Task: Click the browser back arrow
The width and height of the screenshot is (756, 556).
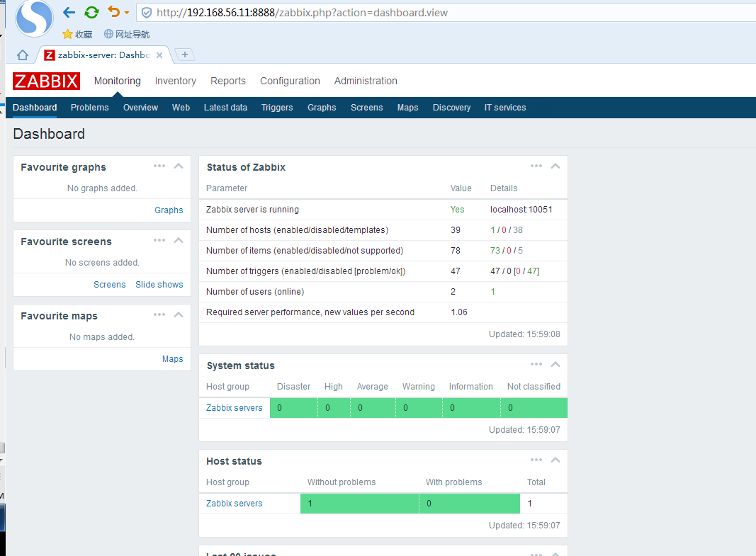Action: point(69,13)
